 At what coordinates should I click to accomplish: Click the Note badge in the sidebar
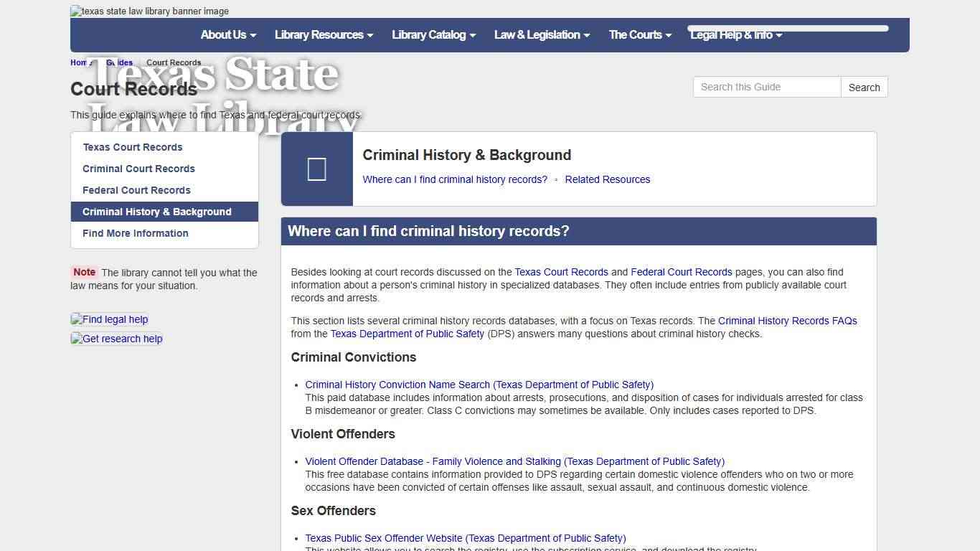tap(84, 272)
